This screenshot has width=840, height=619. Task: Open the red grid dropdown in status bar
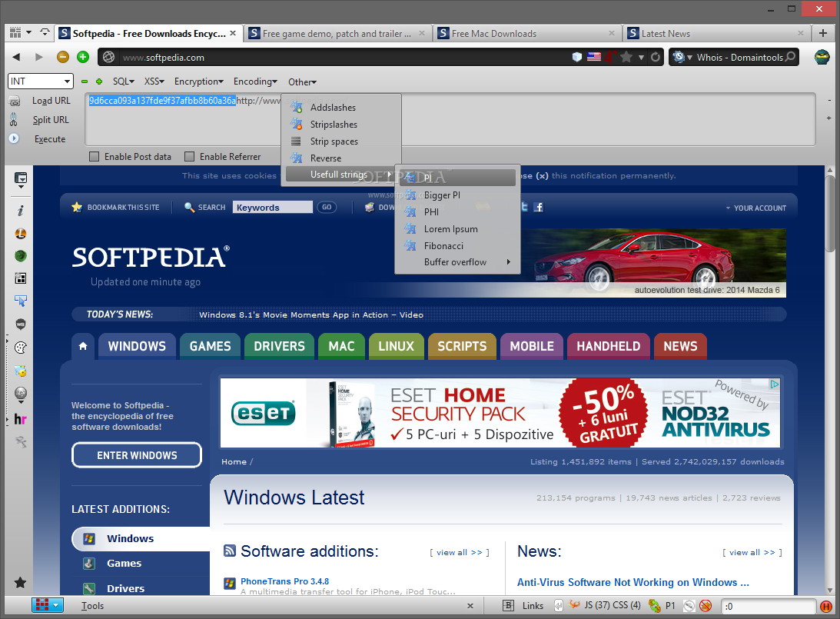(47, 605)
